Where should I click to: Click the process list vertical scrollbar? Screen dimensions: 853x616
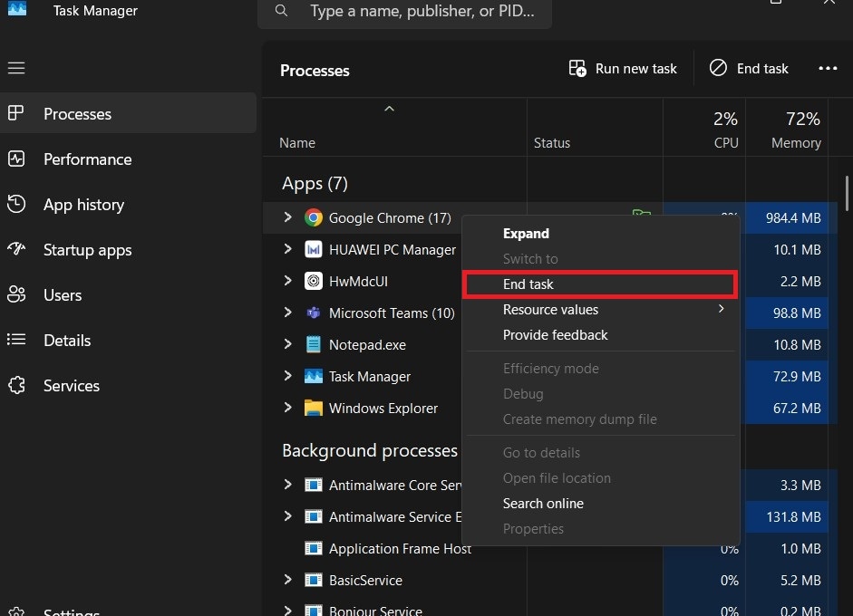tap(847, 193)
